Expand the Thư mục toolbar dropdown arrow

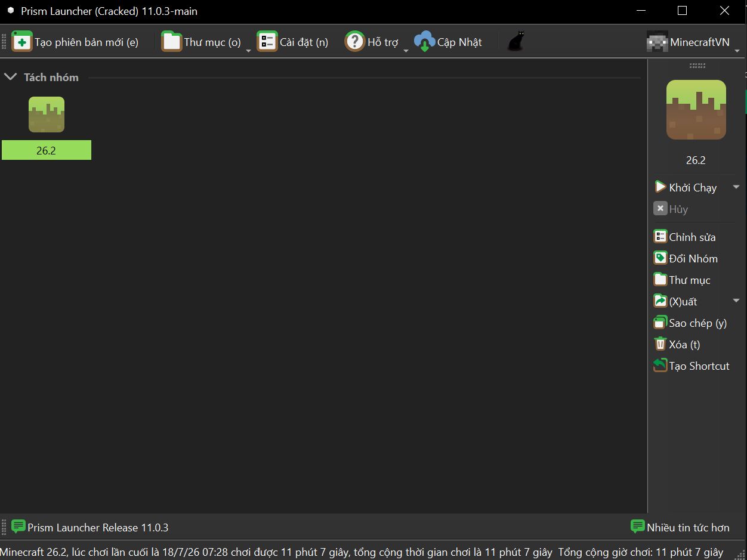click(248, 51)
